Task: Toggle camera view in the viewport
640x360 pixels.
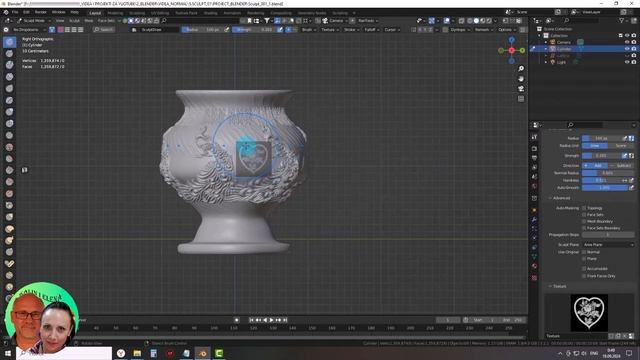Action: point(521,89)
